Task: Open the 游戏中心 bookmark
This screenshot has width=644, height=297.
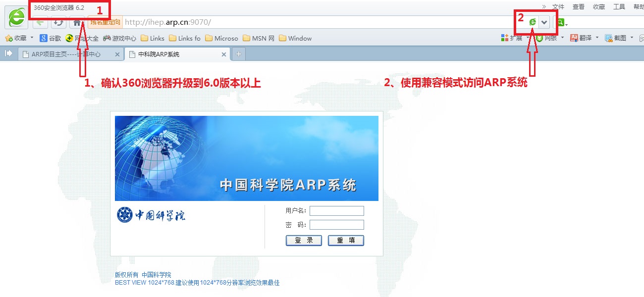Action: pyautogui.click(x=119, y=38)
